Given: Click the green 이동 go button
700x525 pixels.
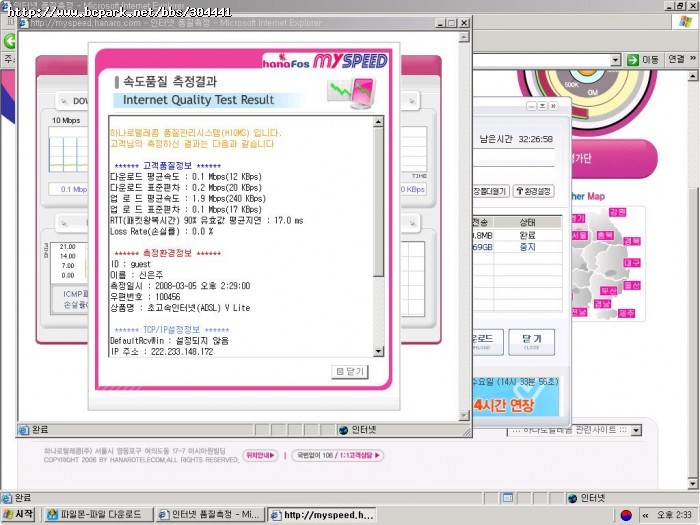Looking at the screenshot, I should (x=643, y=59).
